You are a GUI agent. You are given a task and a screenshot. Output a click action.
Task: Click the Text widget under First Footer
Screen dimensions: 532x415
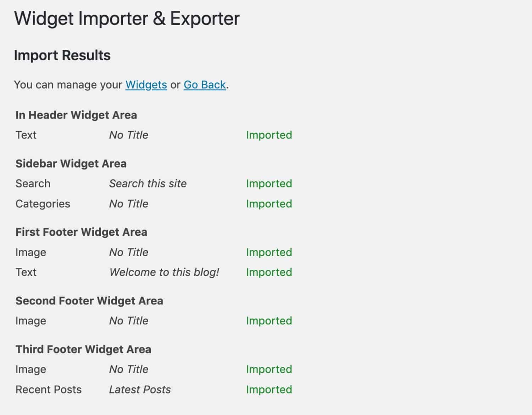point(26,272)
